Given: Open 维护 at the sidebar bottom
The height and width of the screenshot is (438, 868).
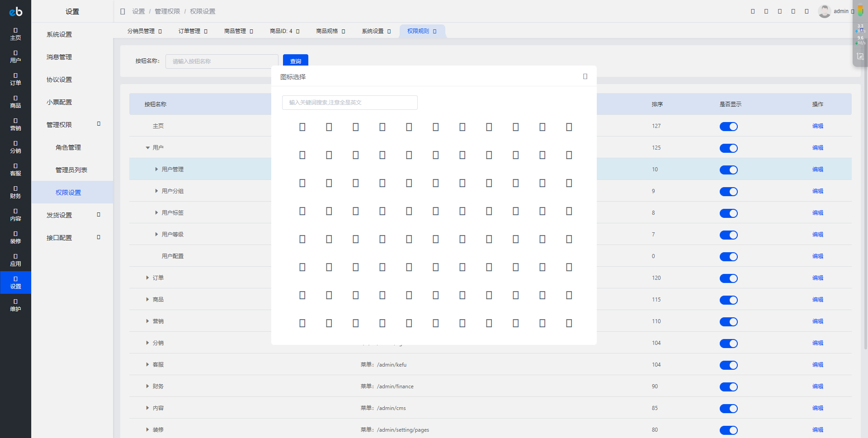Looking at the screenshot, I should click(15, 305).
